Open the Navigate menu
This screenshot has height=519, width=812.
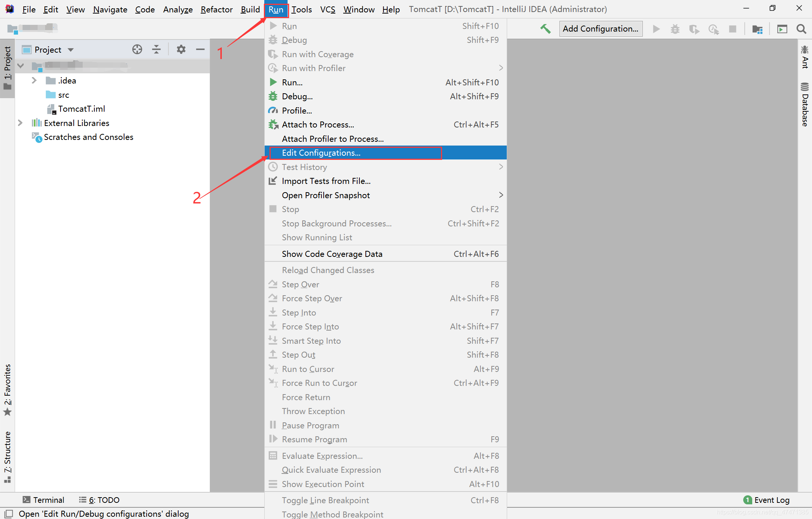pos(110,9)
